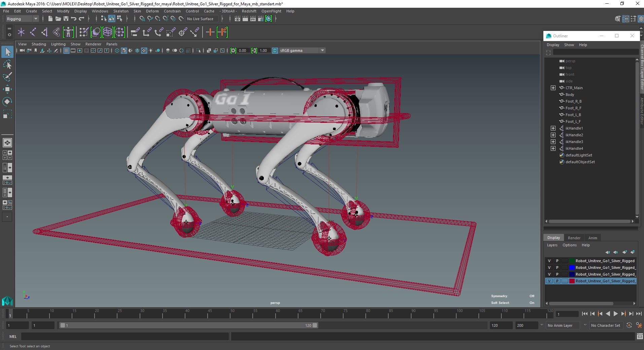Screen dimensions: 644x350
Task: Open the Skeleton menu
Action: coord(121,11)
